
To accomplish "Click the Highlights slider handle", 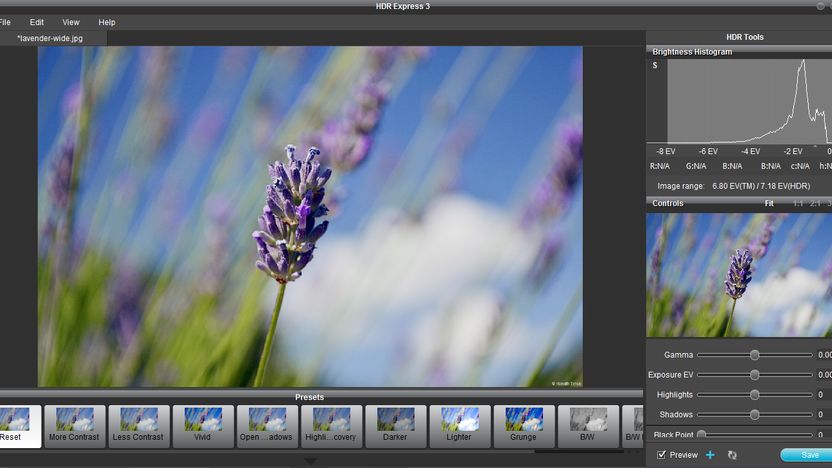I will coord(755,395).
